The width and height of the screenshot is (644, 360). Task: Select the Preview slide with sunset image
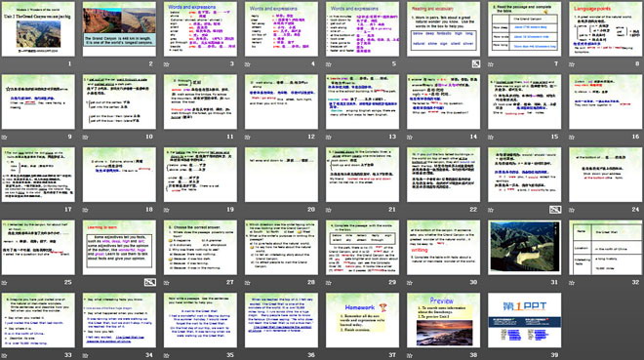[444, 320]
